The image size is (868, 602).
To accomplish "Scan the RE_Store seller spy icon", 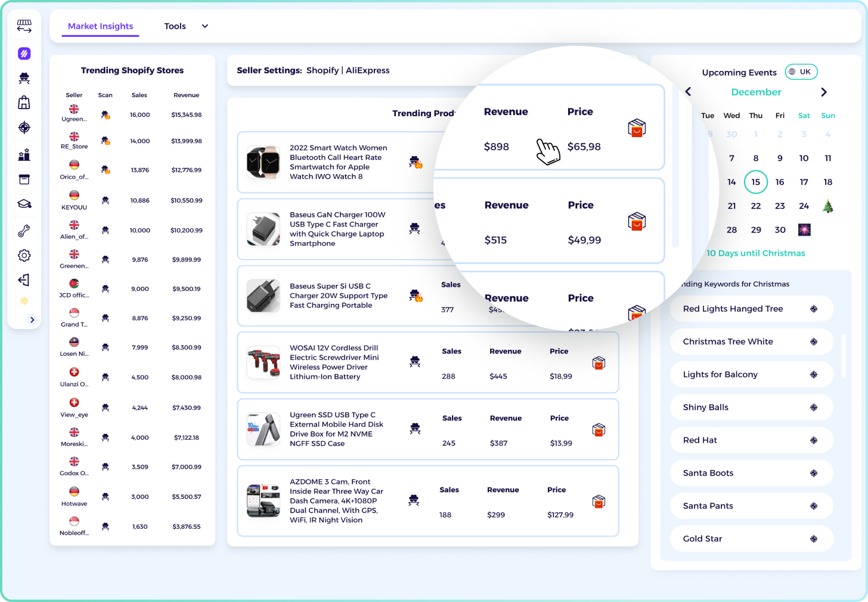I will [106, 141].
